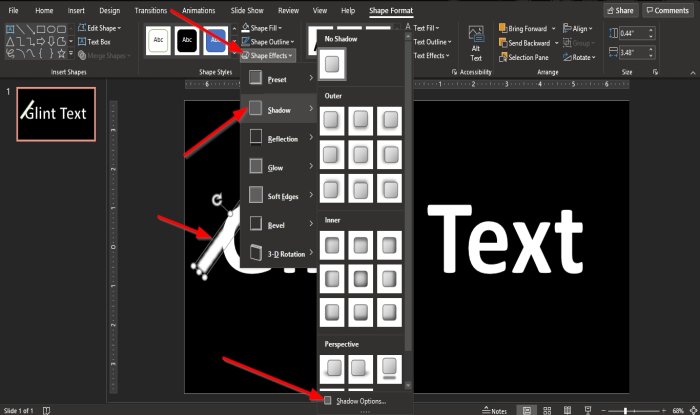The height and width of the screenshot is (415, 700).
Task: Click Shadow Options at gallery bottom
Action: [359, 400]
